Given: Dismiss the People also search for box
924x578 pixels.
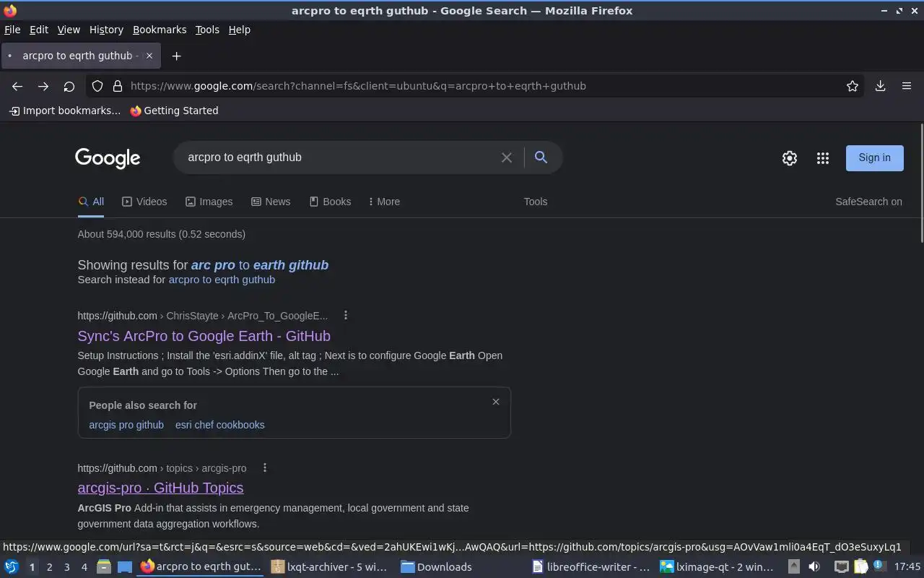Looking at the screenshot, I should tap(496, 402).
